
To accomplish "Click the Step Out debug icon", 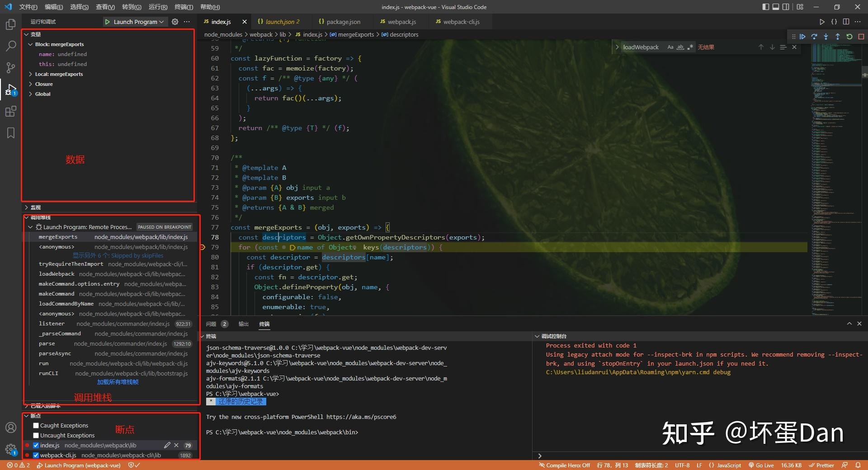I will (x=838, y=37).
